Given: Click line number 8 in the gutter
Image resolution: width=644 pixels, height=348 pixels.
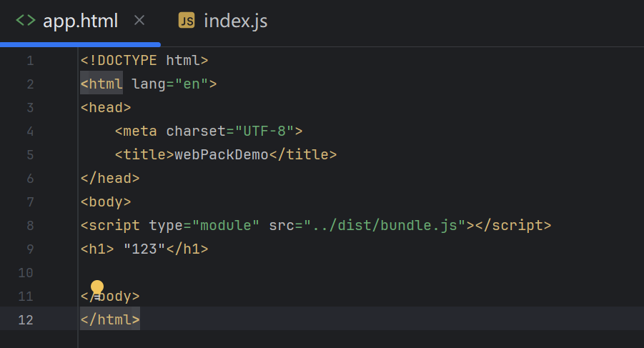Looking at the screenshot, I should click(x=30, y=225).
